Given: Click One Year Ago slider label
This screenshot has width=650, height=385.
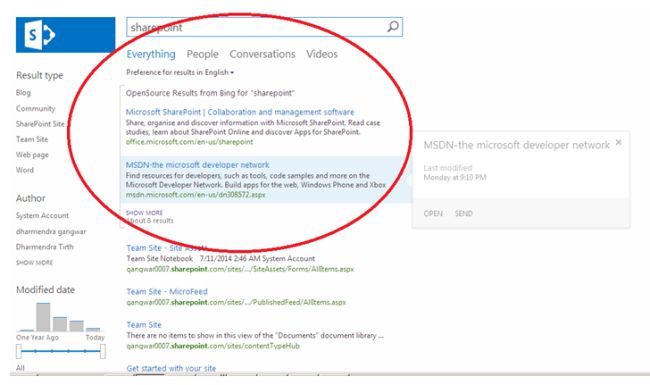Looking at the screenshot, I should pos(37,337).
